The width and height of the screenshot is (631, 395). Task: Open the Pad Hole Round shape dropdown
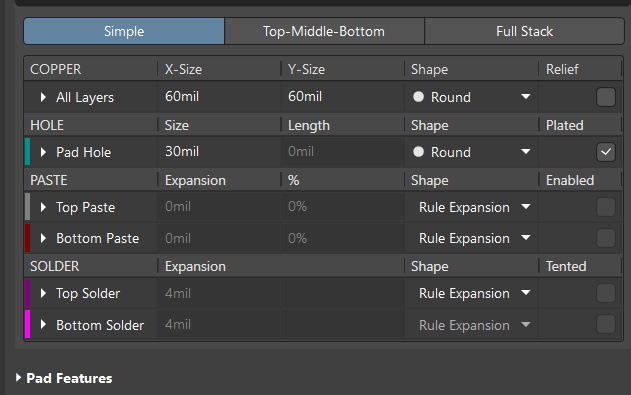(471, 152)
